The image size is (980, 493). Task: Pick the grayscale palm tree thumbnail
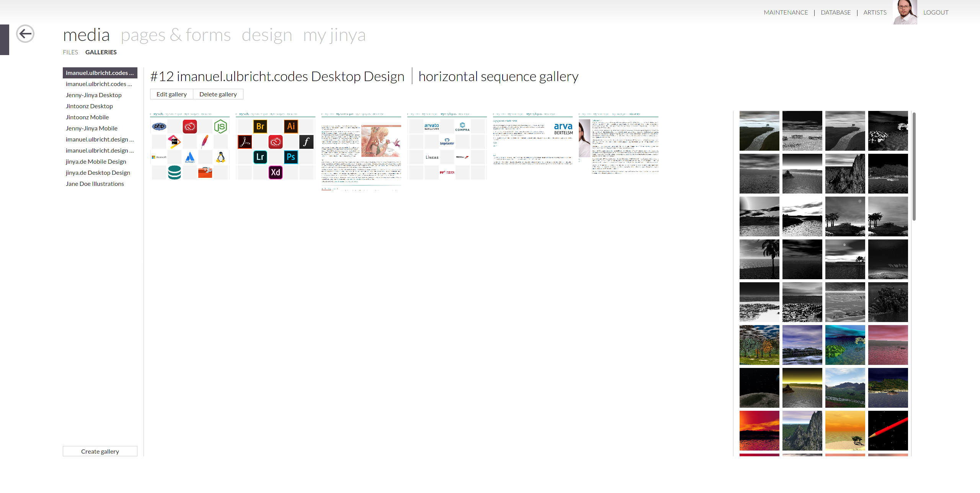pyautogui.click(x=759, y=259)
